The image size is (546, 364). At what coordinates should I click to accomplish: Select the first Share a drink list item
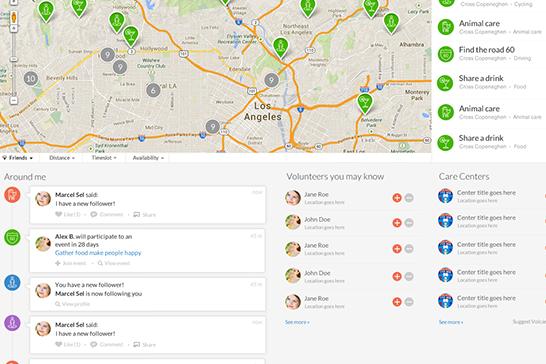tap(489, 83)
